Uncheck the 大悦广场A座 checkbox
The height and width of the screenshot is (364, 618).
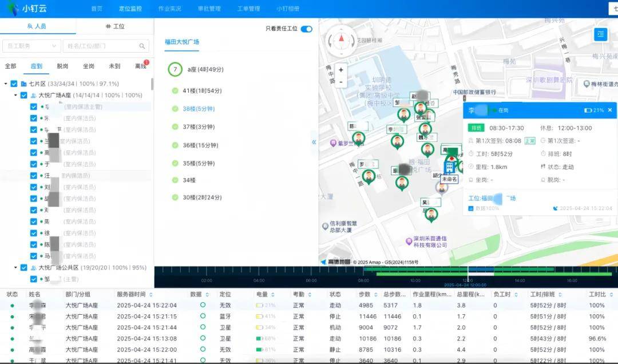[x=23, y=95]
